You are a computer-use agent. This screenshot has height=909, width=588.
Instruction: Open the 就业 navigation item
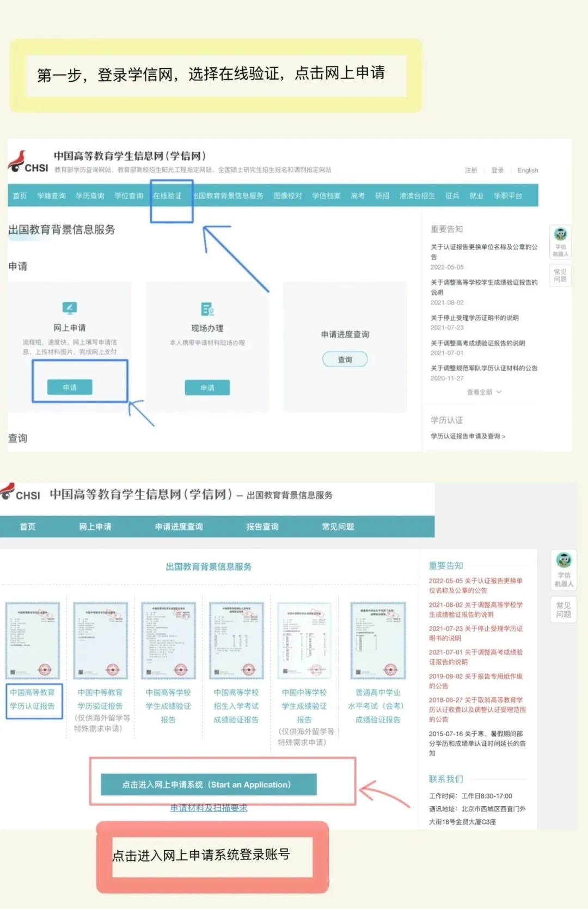click(476, 196)
